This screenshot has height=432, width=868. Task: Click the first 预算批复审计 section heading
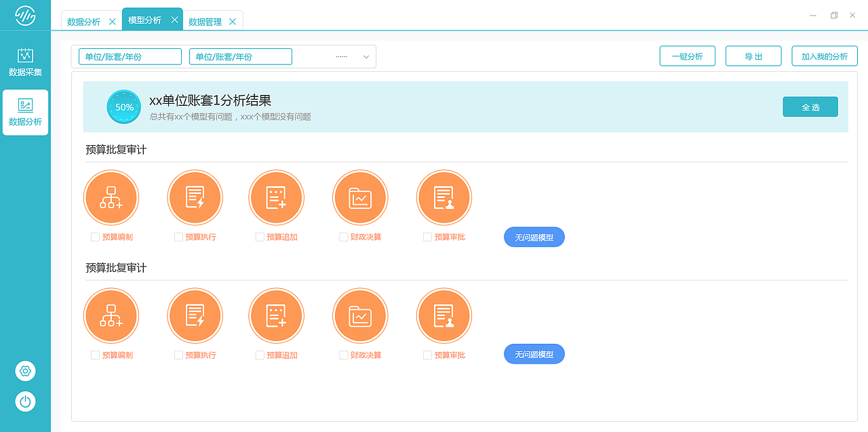(x=116, y=149)
